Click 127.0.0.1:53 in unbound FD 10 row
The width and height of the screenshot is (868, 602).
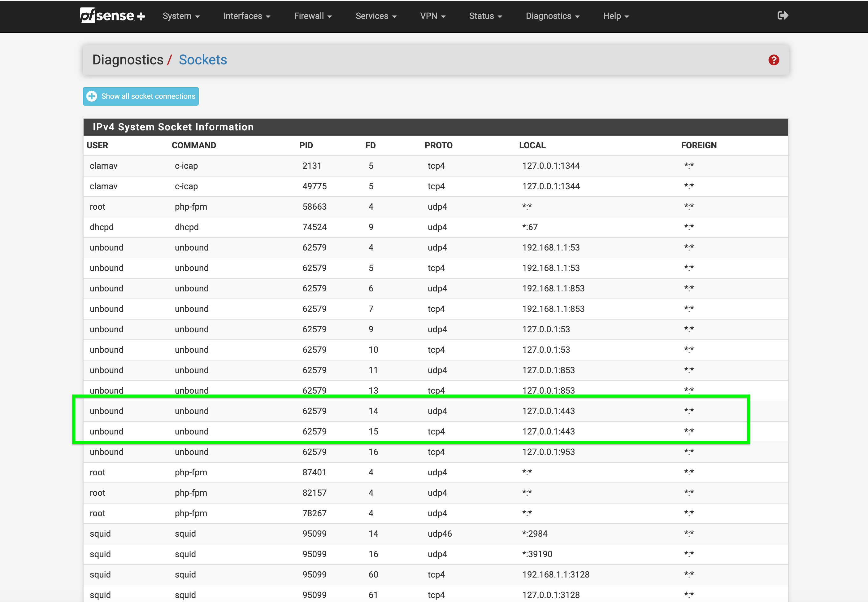point(546,349)
